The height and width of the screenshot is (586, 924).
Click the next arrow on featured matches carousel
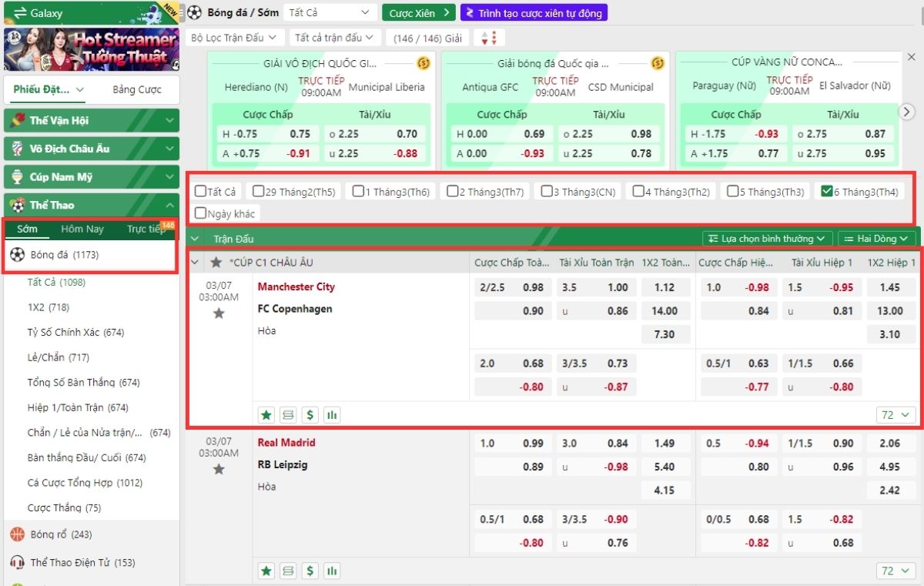click(908, 112)
